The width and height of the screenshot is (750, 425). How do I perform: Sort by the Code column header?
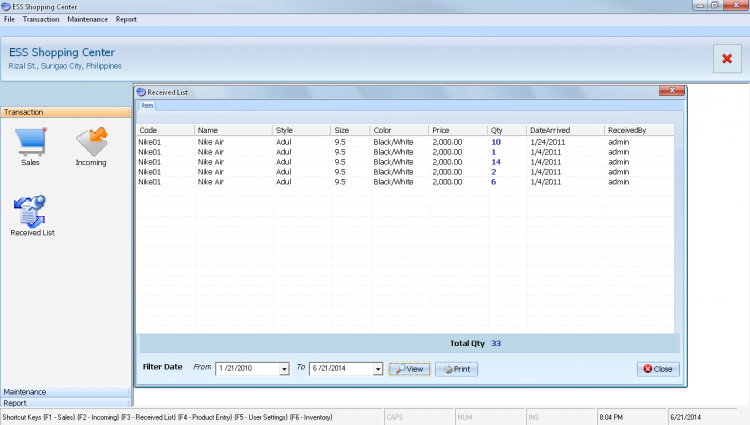(165, 130)
